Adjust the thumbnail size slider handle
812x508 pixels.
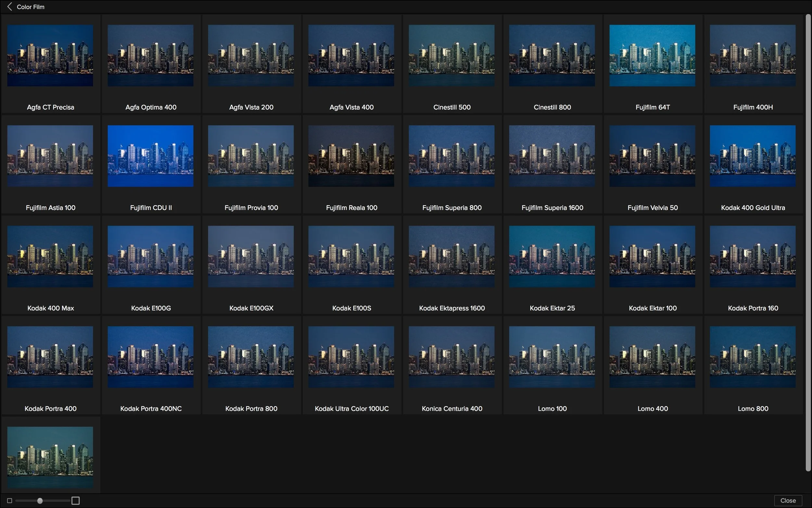(40, 501)
